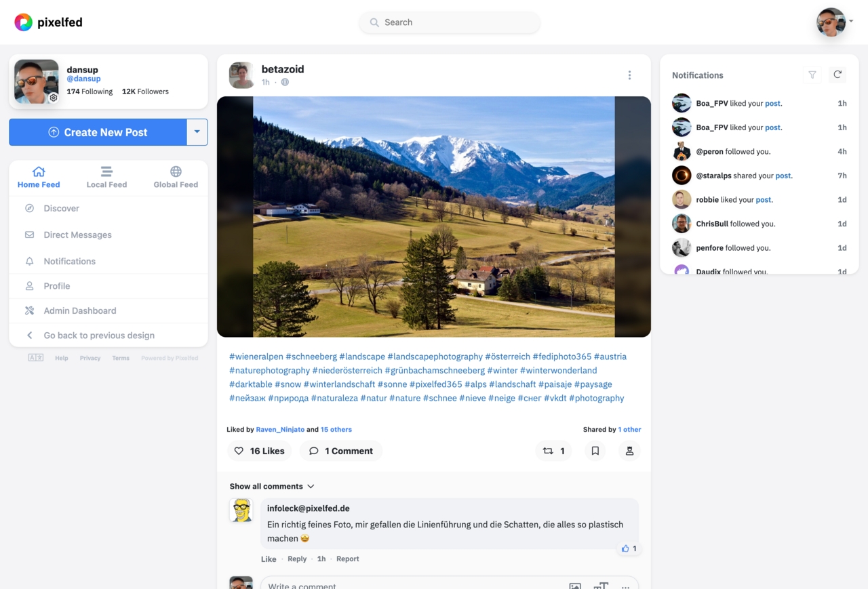
Task: Switch to the Global Feed tab
Action: coord(176,177)
